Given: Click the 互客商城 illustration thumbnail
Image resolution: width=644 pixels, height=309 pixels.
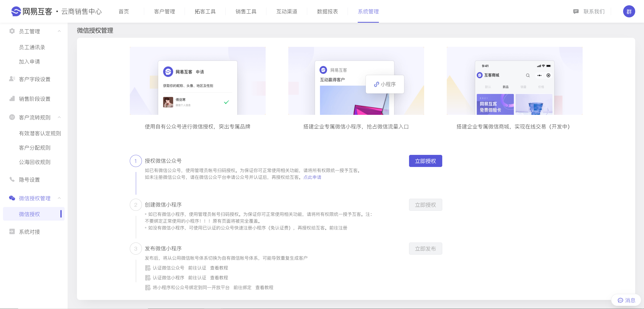Looking at the screenshot, I should click(514, 81).
